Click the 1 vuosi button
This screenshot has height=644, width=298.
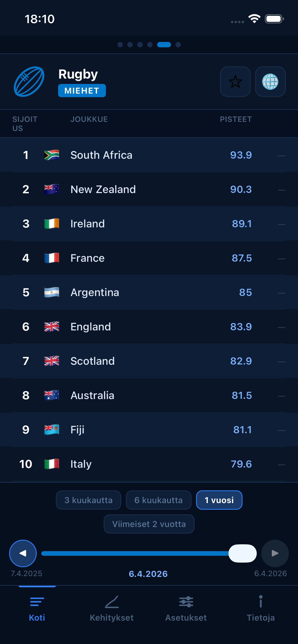(x=219, y=500)
